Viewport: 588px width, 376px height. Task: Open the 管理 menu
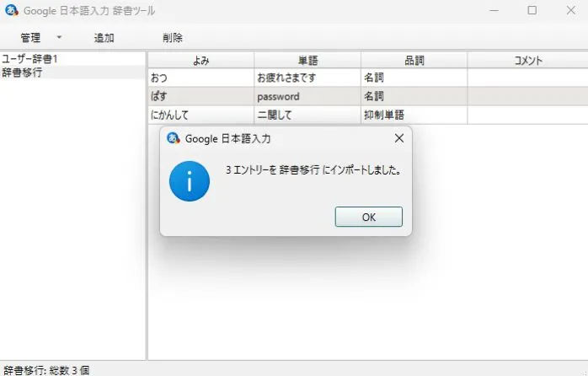30,38
